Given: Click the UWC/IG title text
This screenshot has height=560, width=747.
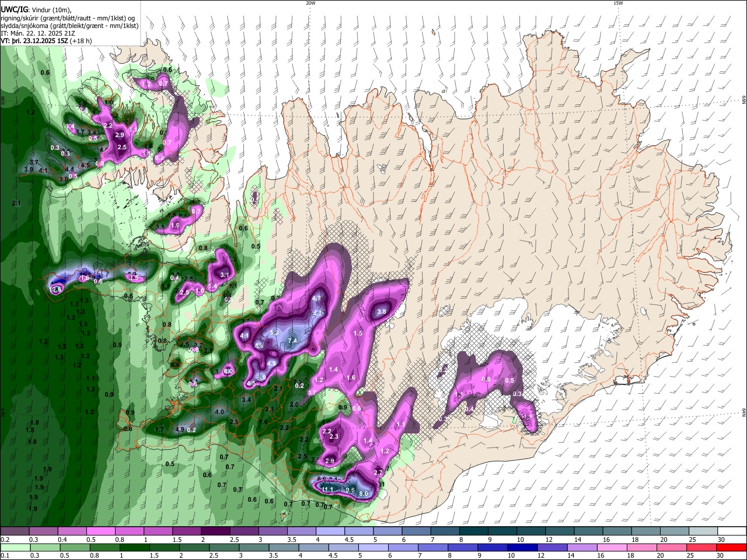Looking at the screenshot, I should (x=14, y=9).
